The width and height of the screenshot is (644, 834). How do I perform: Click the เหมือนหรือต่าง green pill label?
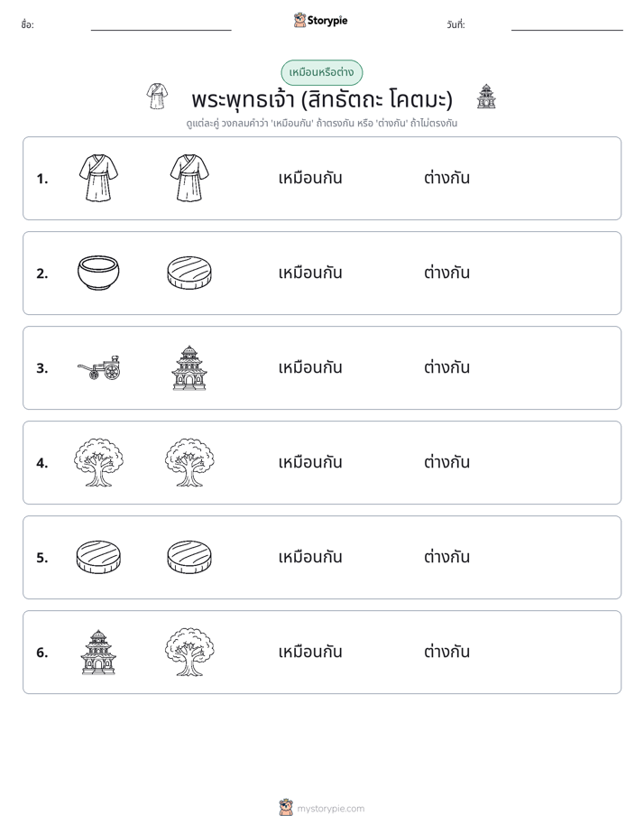(321, 72)
